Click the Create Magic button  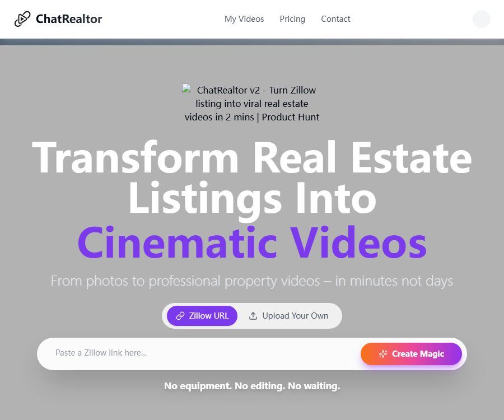(411, 354)
